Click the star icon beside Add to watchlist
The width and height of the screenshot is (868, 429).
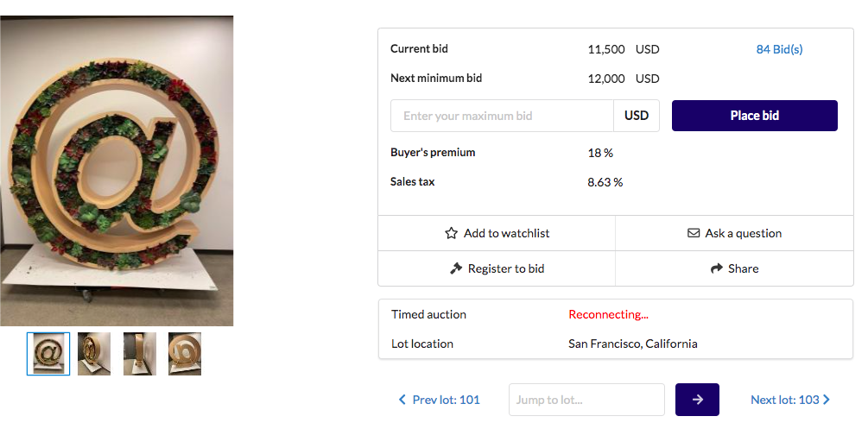451,233
